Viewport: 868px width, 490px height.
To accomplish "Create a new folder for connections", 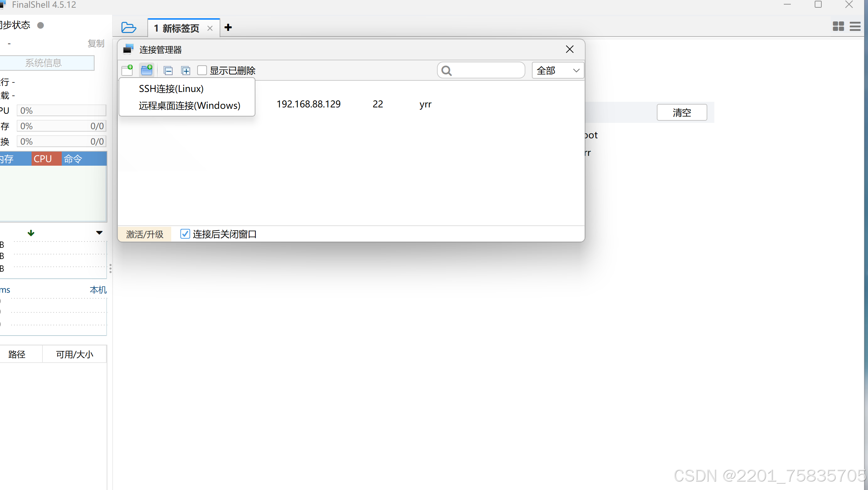I will tap(147, 70).
